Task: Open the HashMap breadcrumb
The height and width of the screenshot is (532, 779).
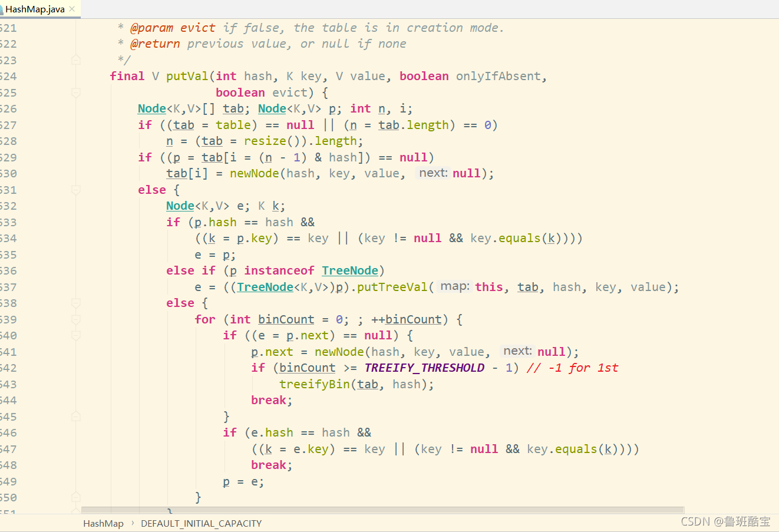Action: coord(103,523)
